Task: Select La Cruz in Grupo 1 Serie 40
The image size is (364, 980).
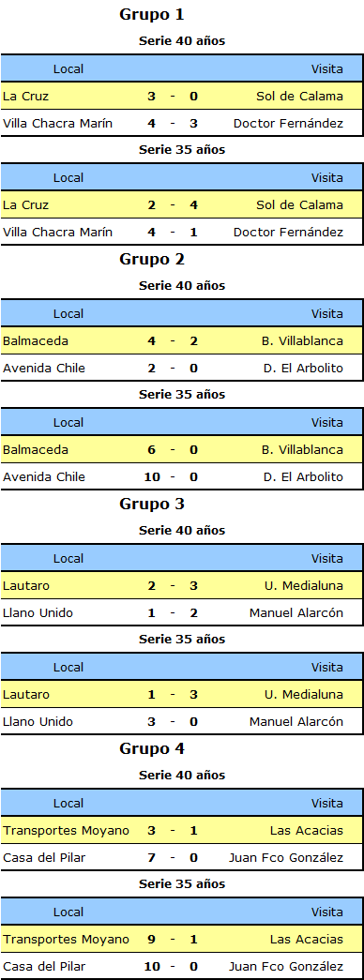Action: click(25, 97)
